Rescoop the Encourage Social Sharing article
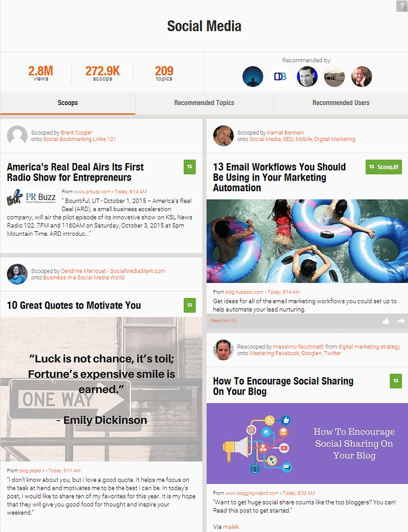 click(396, 381)
